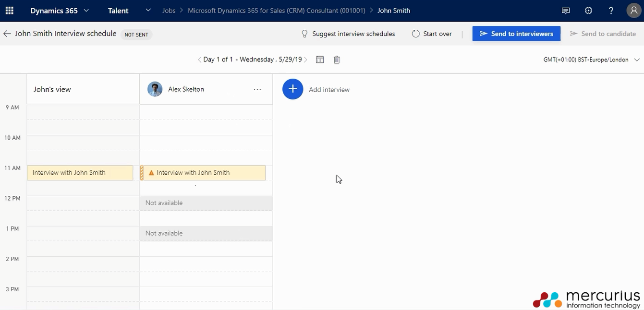Viewport: 644px width, 310px height.
Task: Select interview block in John's view
Action: [x=80, y=173]
